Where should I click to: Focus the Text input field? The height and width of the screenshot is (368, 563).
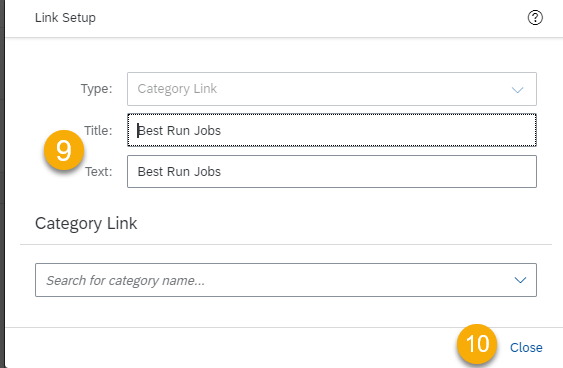coord(332,172)
